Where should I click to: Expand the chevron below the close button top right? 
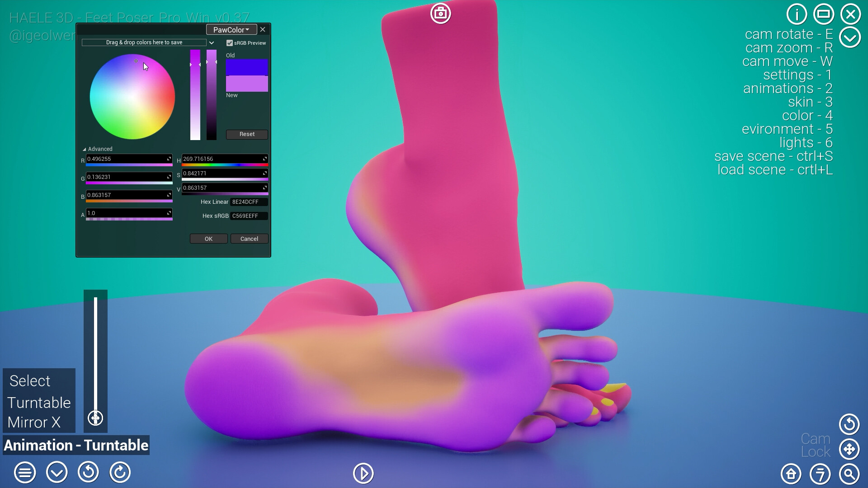click(x=850, y=38)
